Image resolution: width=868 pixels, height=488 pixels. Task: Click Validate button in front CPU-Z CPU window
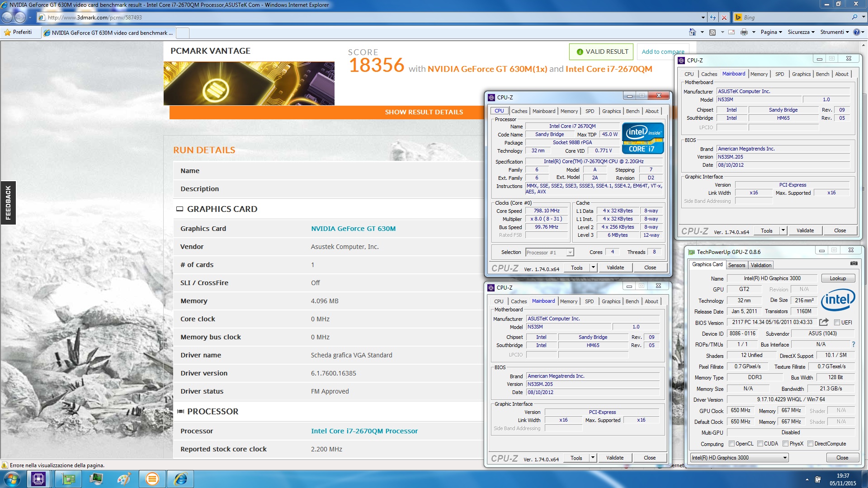tap(615, 267)
